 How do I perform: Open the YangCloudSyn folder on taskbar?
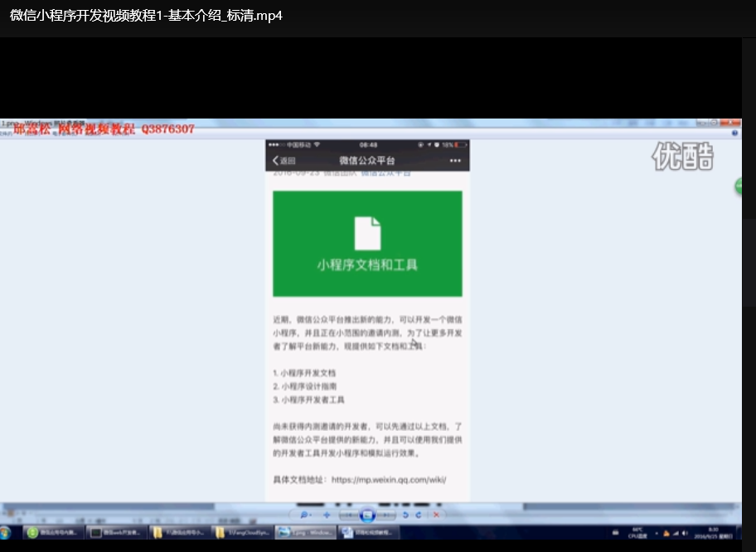click(x=243, y=533)
